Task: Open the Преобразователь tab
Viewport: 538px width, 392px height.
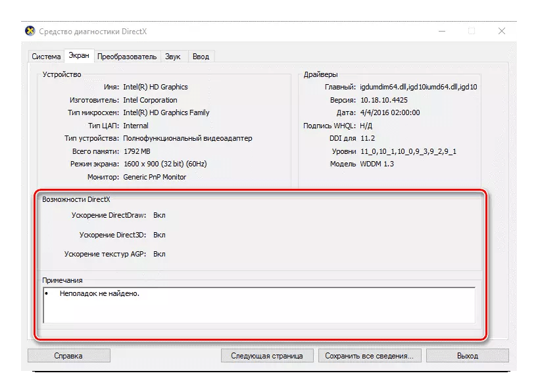Action: pos(127,57)
